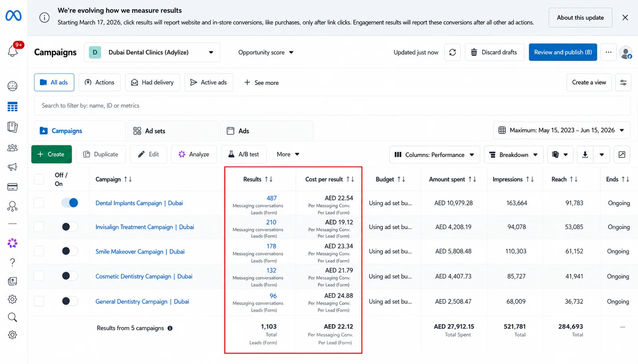Open the notifications bell
The image size is (638, 364).
[13, 51]
